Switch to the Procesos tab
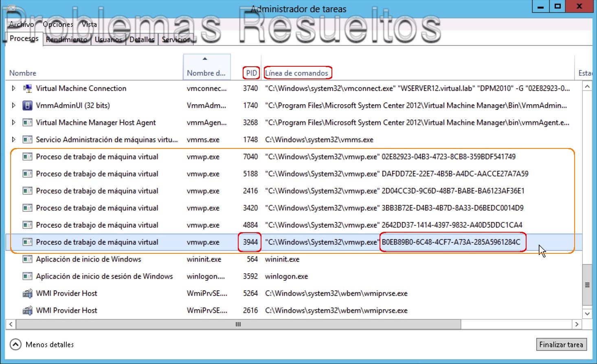The width and height of the screenshot is (597, 364). pos(24,39)
